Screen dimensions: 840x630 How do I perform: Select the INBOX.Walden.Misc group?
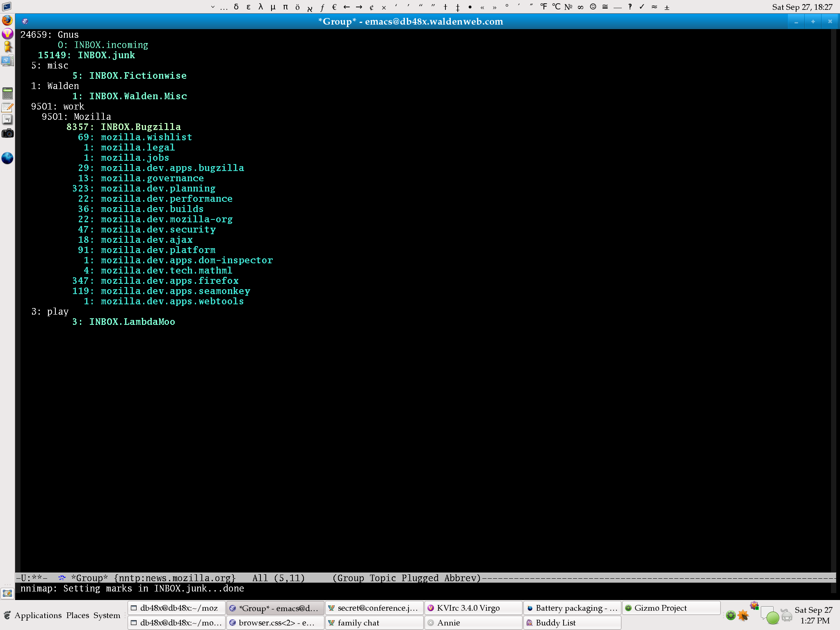coord(138,96)
